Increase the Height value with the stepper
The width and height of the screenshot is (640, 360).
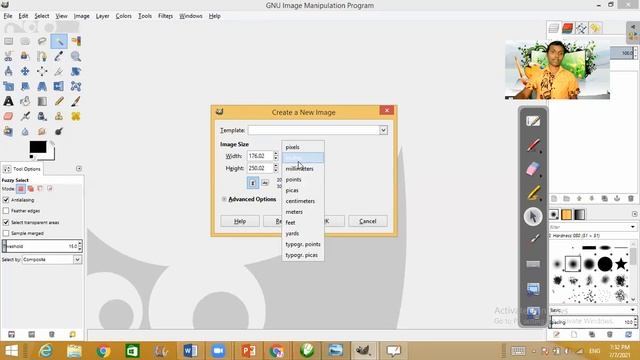(x=276, y=166)
